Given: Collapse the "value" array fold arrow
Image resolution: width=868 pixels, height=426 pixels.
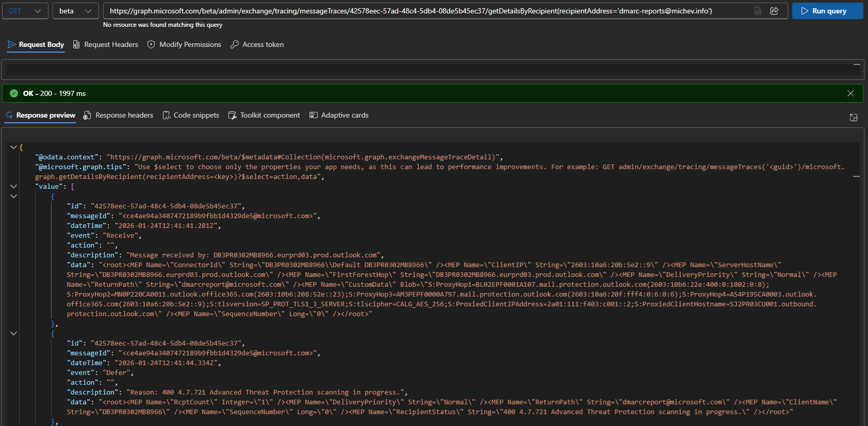Looking at the screenshot, I should (13, 187).
